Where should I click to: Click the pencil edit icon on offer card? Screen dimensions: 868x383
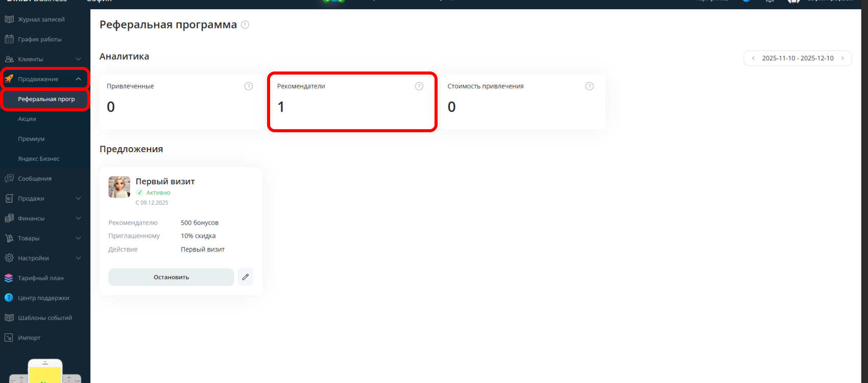click(245, 277)
